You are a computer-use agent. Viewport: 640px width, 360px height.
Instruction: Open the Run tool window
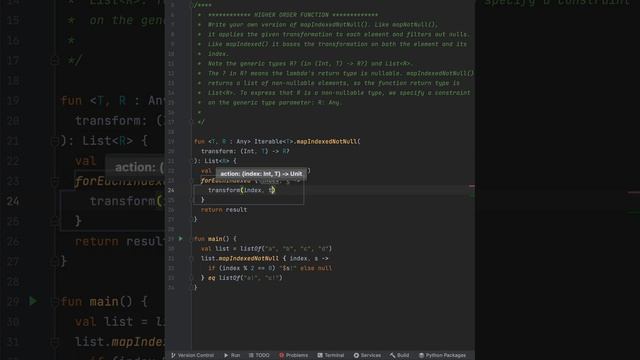point(232,355)
